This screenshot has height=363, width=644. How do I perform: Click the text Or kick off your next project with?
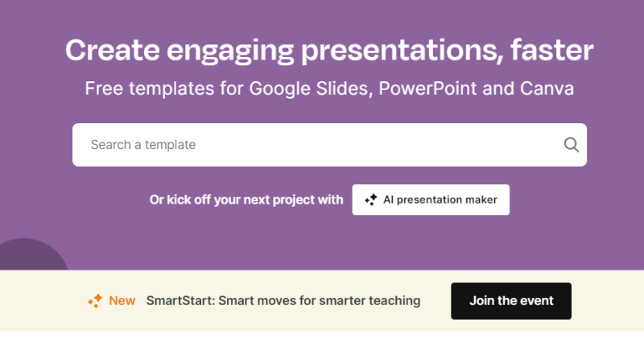[246, 200]
